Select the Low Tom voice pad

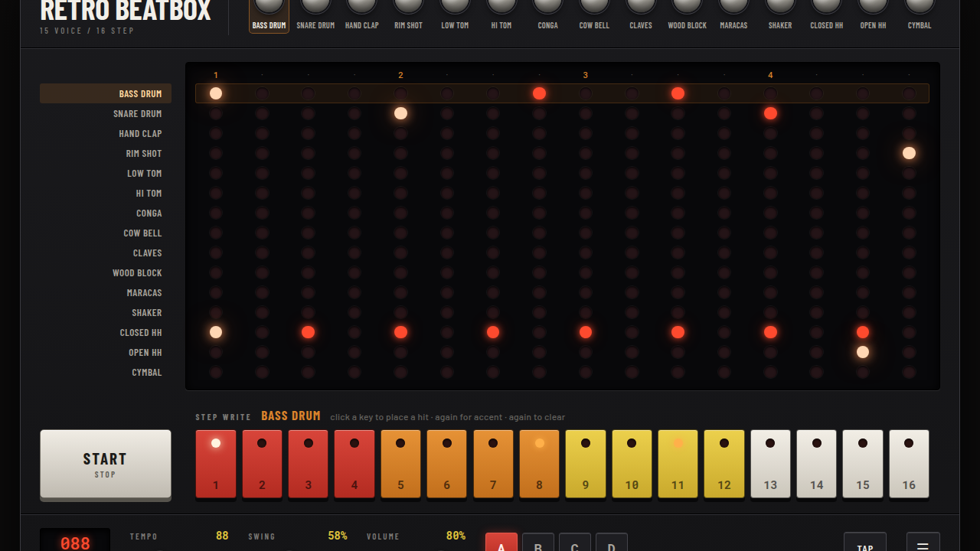pos(455,15)
